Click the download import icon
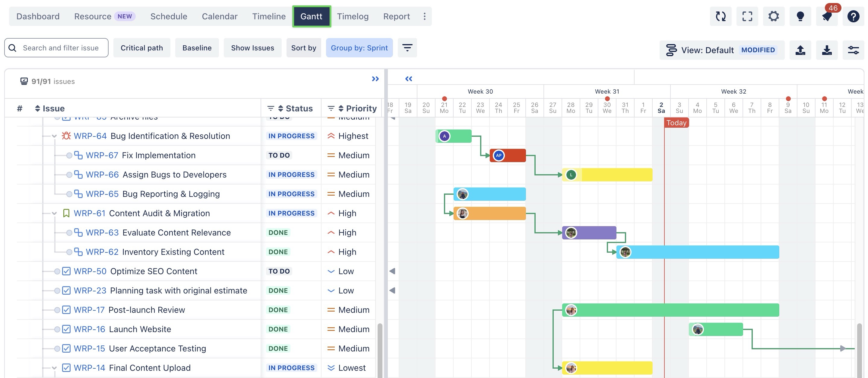Image resolution: width=868 pixels, height=378 pixels. tap(827, 50)
